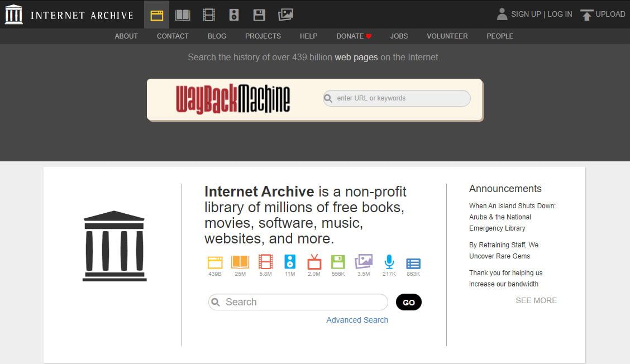Click the INTERNET ARCHIVE header wordmark
This screenshot has width=630, height=364.
82,15
